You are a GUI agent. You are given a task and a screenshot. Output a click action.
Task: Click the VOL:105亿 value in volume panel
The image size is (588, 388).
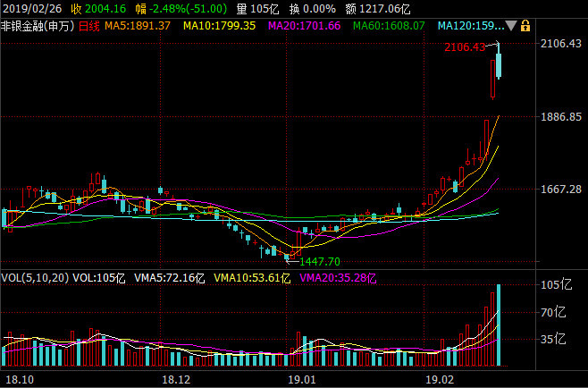98,278
